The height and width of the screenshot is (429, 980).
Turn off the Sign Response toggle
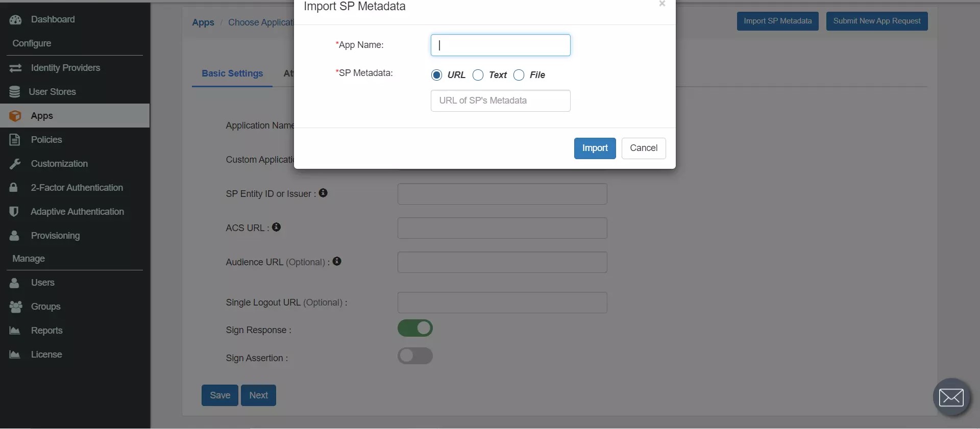[415, 328]
